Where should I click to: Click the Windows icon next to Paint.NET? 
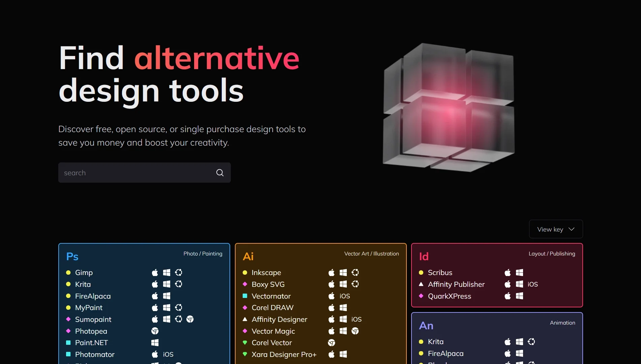[155, 343]
